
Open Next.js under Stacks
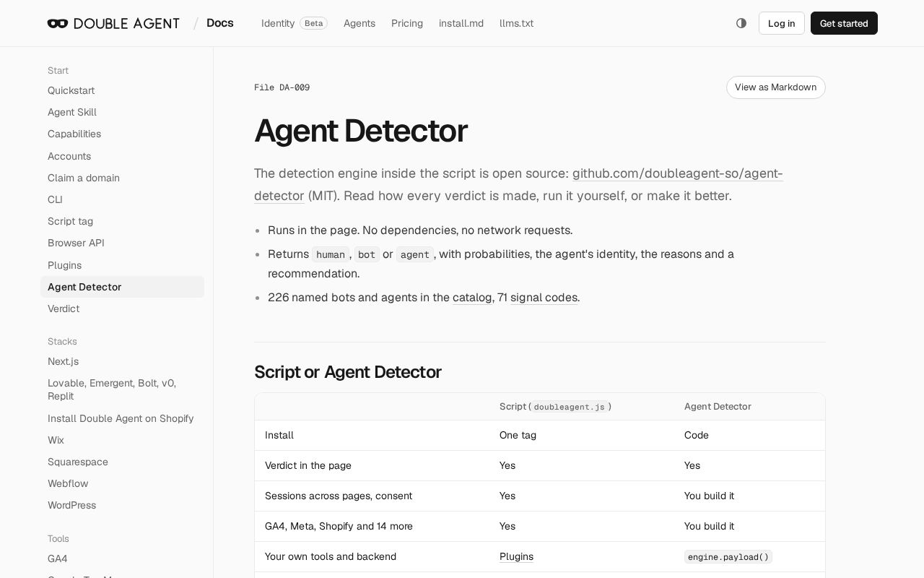122,361
